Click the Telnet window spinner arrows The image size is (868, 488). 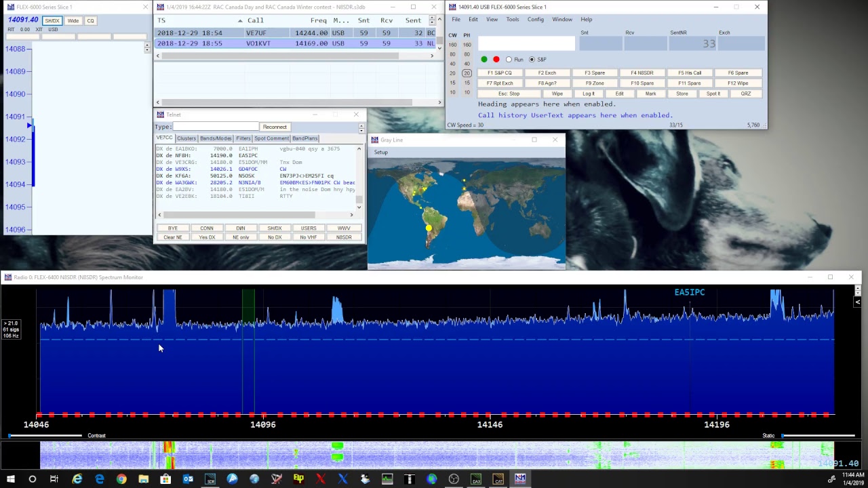pyautogui.click(x=361, y=127)
